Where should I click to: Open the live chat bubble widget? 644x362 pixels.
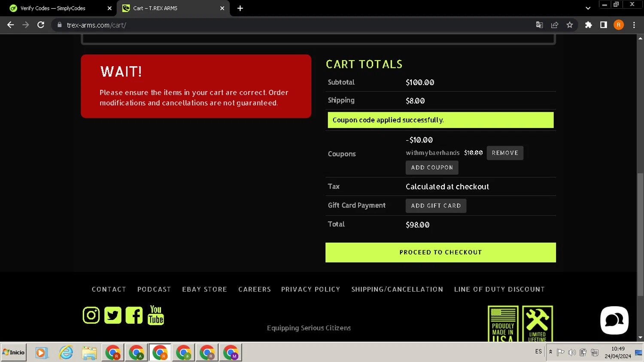pos(614,320)
